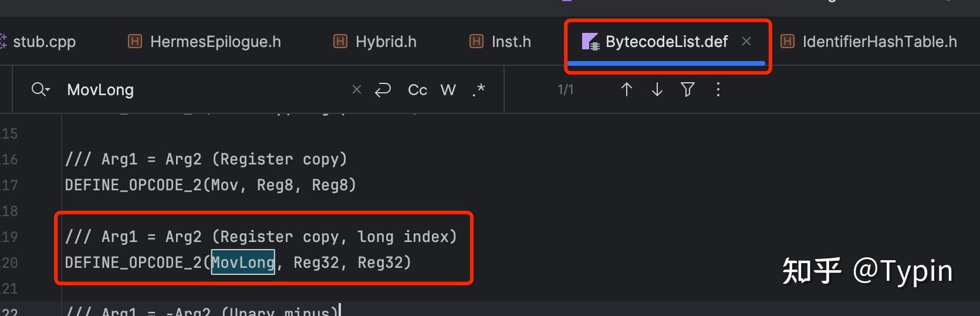Viewport: 980px width, 316px height.
Task: Switch to the Hybrid.h tab
Action: click(386, 42)
